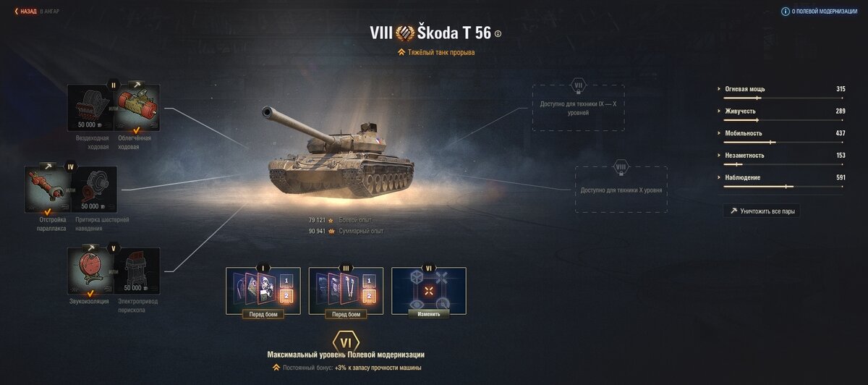The width and height of the screenshot is (868, 385).
Task: Expand the Наблюдение stat row
Action: (784, 178)
